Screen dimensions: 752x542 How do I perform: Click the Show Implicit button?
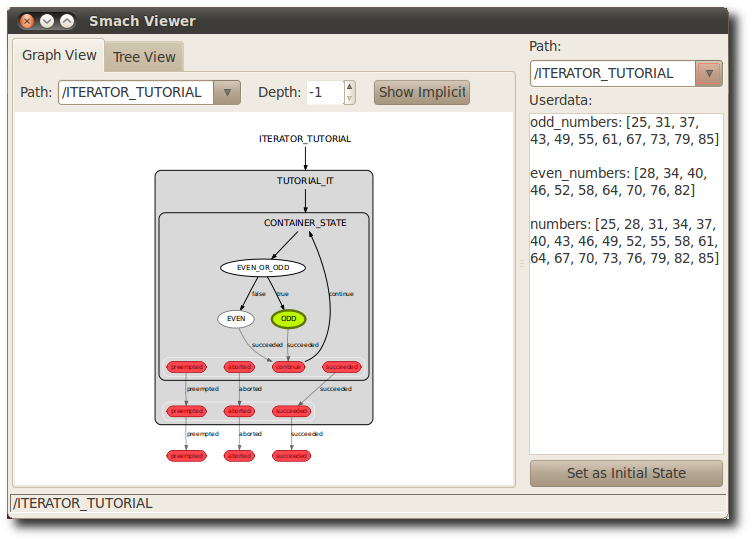pyautogui.click(x=421, y=93)
